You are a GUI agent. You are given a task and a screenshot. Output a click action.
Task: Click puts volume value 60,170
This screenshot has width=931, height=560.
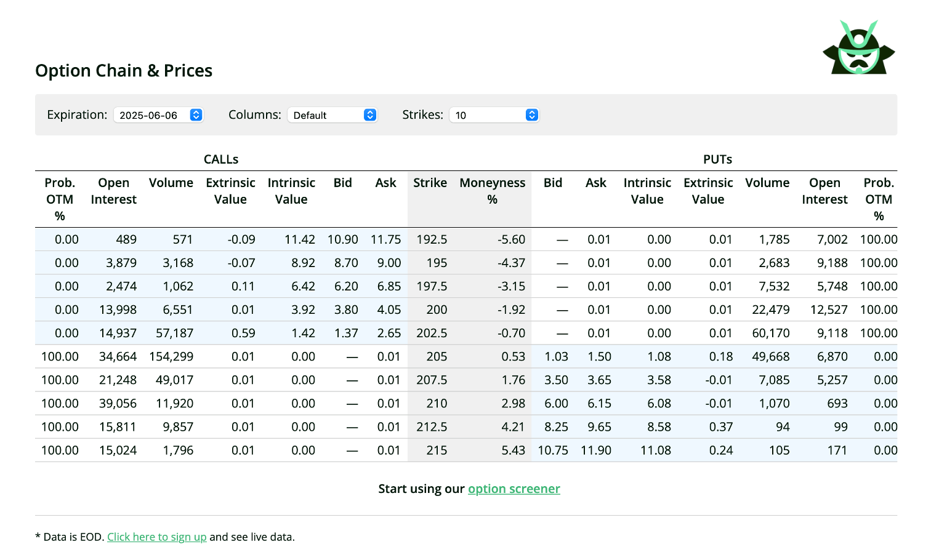[770, 333]
